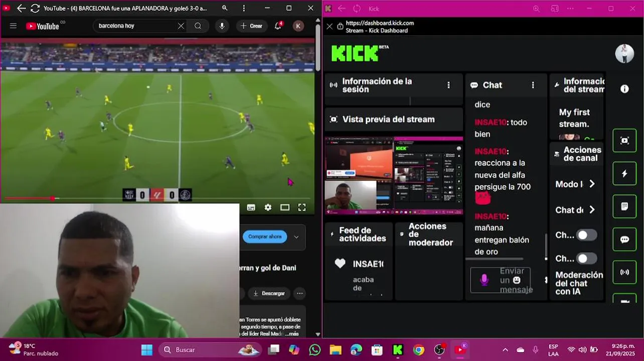Click the INSAE10 username in 'todo bien' message
644x361 pixels.
point(490,122)
